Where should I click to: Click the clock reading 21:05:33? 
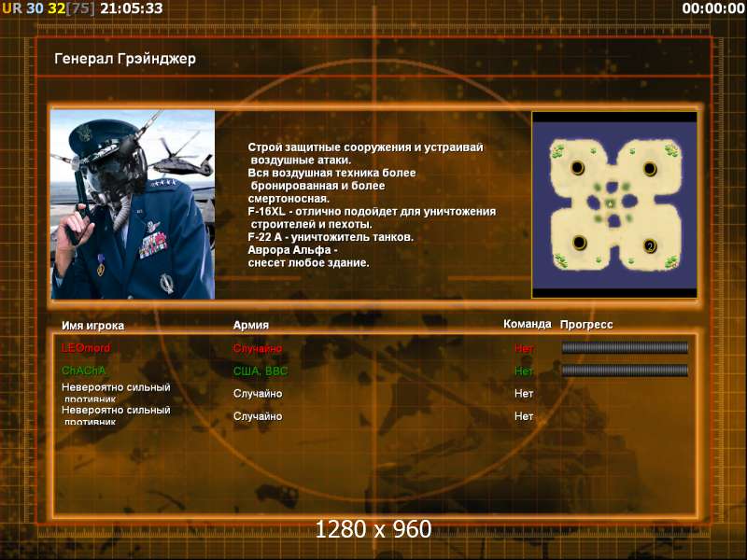tap(132, 8)
